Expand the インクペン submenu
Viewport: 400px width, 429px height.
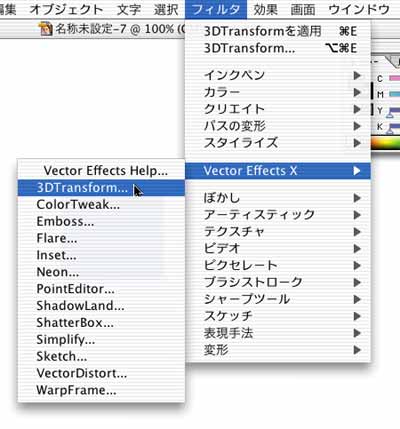pos(278,75)
